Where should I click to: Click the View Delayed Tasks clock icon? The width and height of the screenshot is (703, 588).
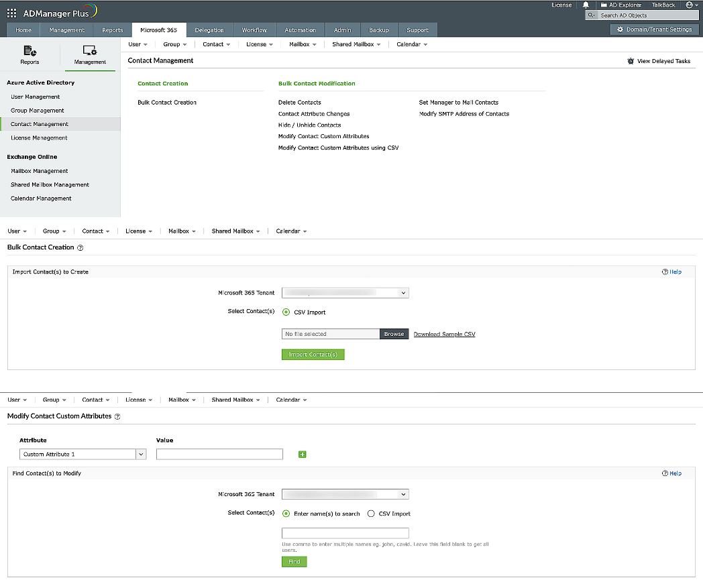631,61
